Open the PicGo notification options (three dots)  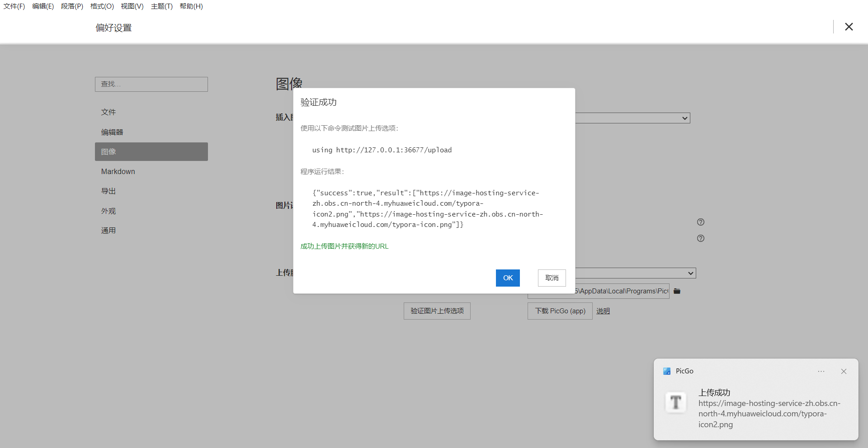pyautogui.click(x=821, y=371)
